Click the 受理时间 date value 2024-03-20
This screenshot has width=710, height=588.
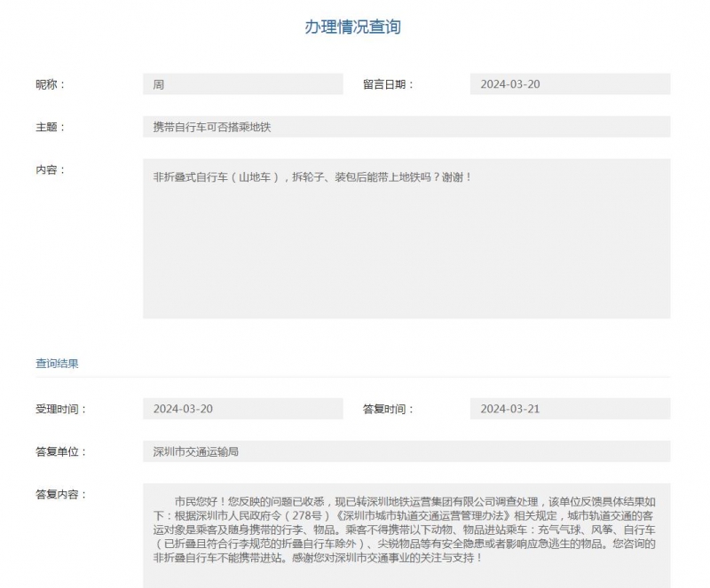click(240, 409)
